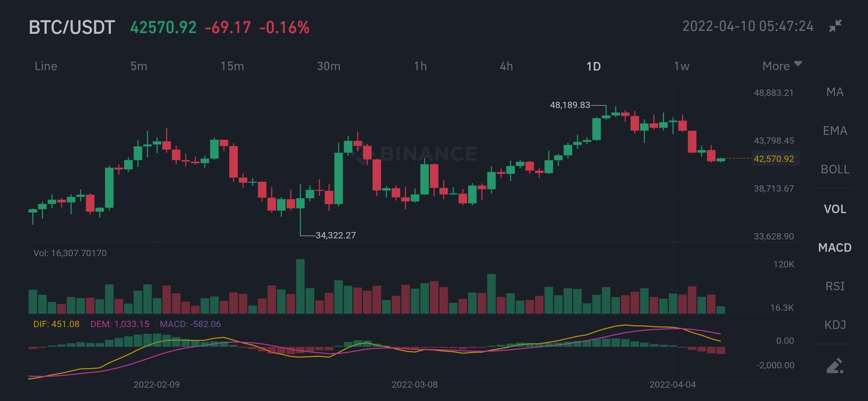The width and height of the screenshot is (868, 401).
Task: Show the KDJ indicator
Action: [835, 325]
